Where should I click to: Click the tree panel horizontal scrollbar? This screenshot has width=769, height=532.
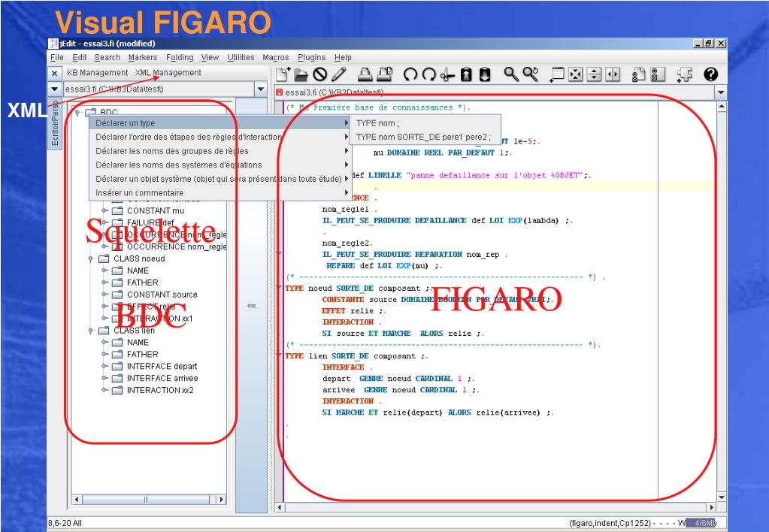click(x=149, y=500)
